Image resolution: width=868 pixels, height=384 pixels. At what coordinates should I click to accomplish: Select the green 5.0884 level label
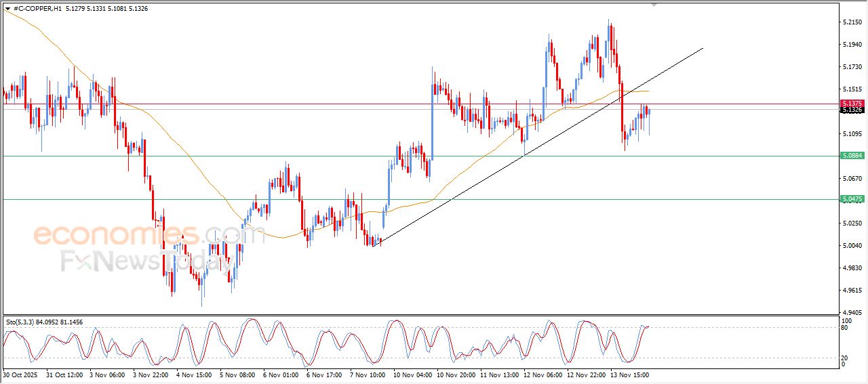coord(852,156)
